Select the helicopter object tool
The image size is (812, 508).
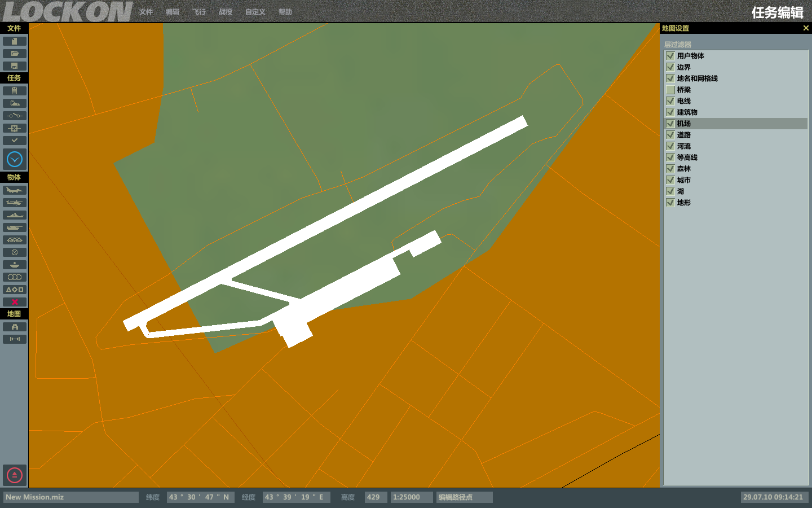[x=15, y=203]
